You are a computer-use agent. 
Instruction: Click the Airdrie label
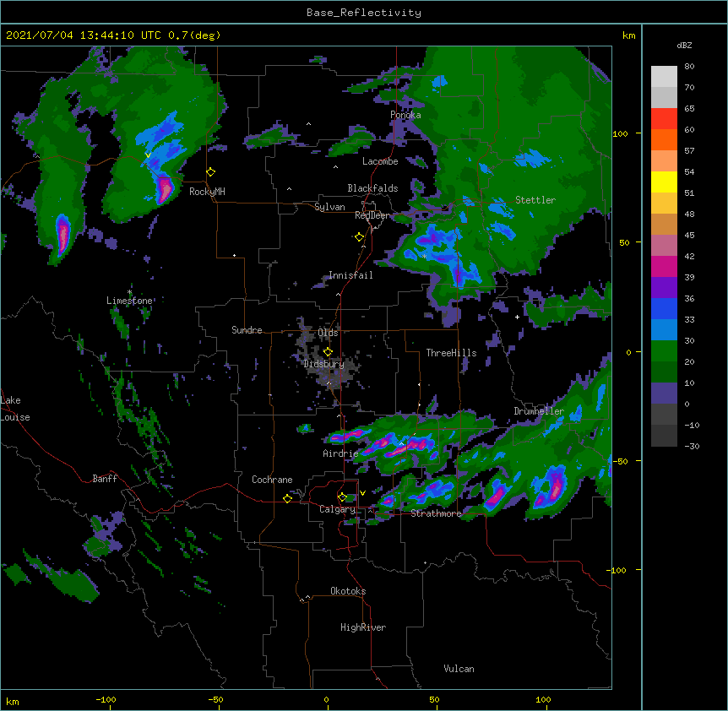(x=340, y=453)
